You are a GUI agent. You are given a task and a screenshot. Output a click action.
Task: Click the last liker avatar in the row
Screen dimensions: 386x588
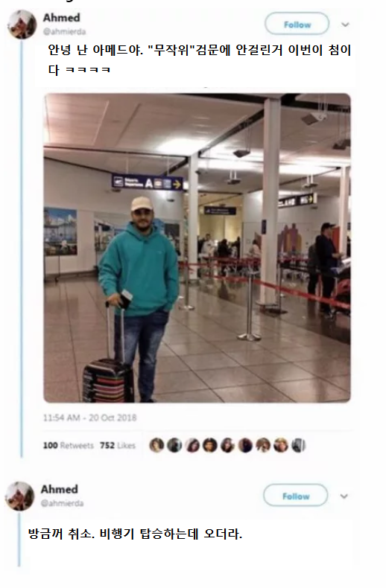tap(299, 445)
